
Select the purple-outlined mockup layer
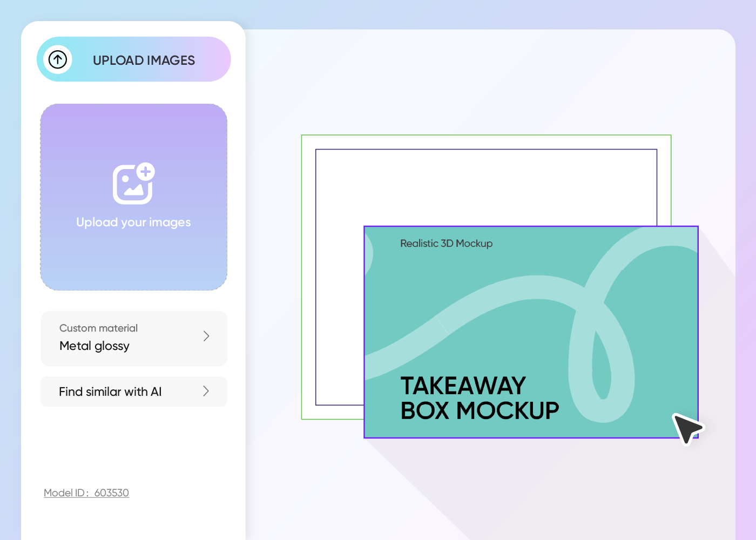531,332
